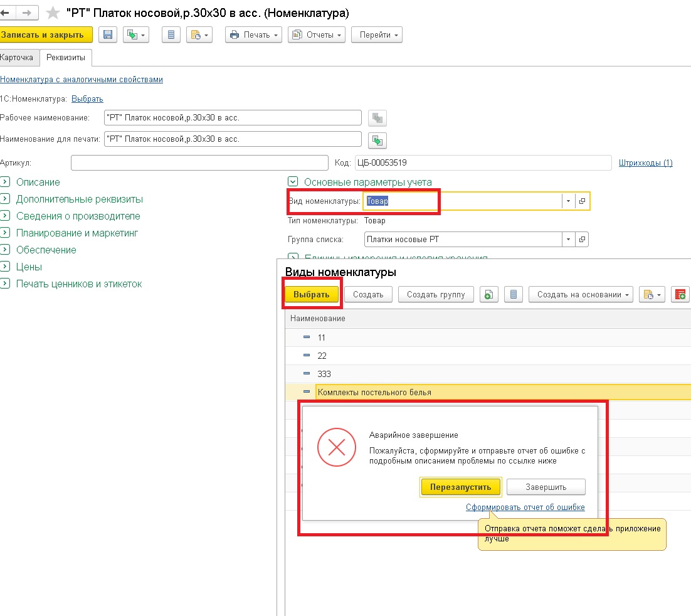Collapse Основные параметры учета section

[x=292, y=183]
